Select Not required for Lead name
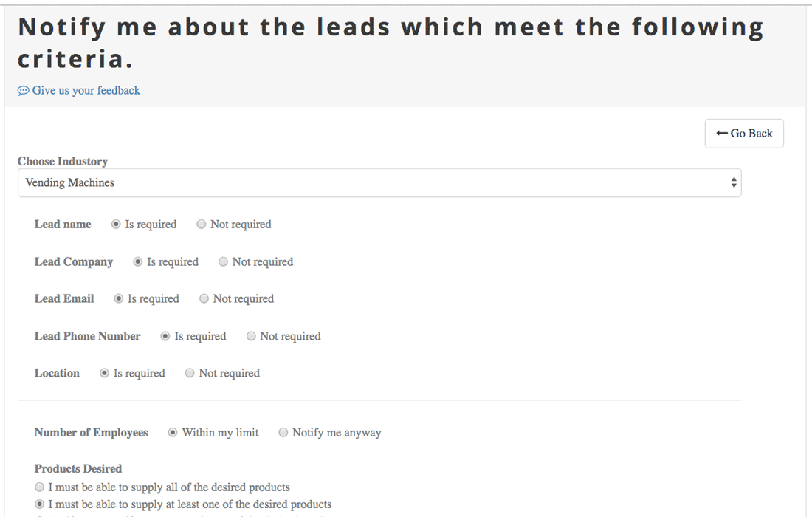This screenshot has height=517, width=812. (201, 224)
